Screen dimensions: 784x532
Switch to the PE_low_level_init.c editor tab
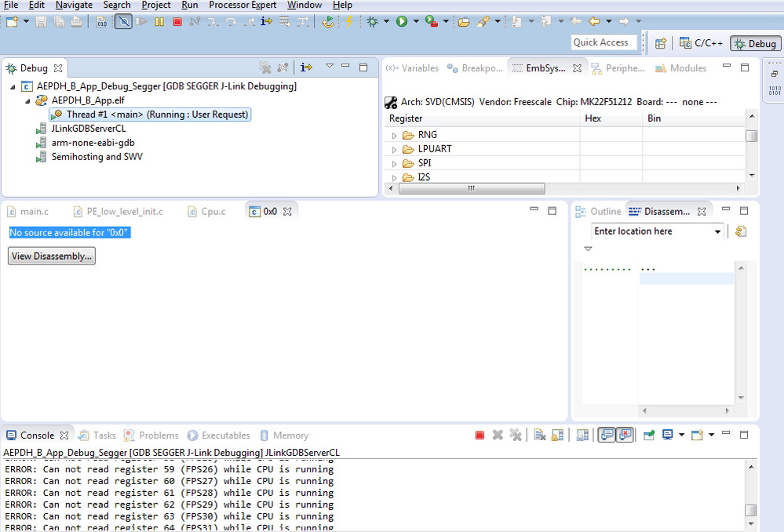119,212
